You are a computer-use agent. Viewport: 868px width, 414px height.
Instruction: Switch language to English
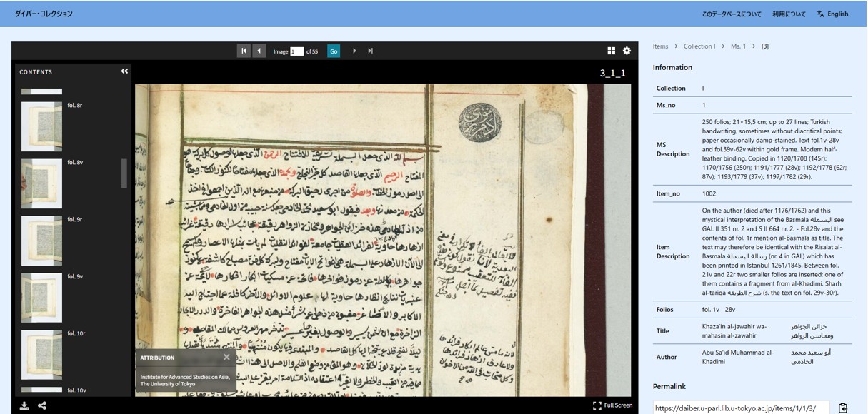click(x=833, y=14)
